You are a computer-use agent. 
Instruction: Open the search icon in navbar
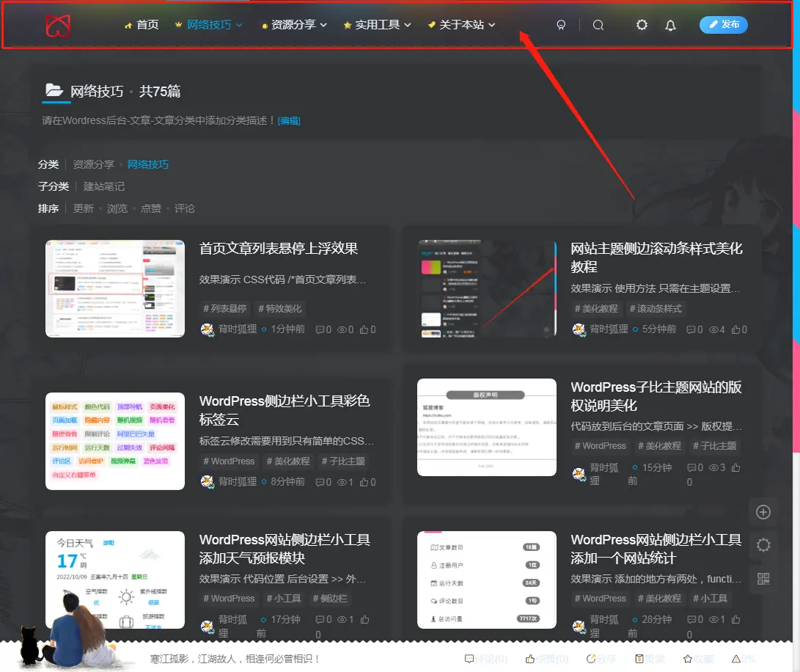coord(598,24)
